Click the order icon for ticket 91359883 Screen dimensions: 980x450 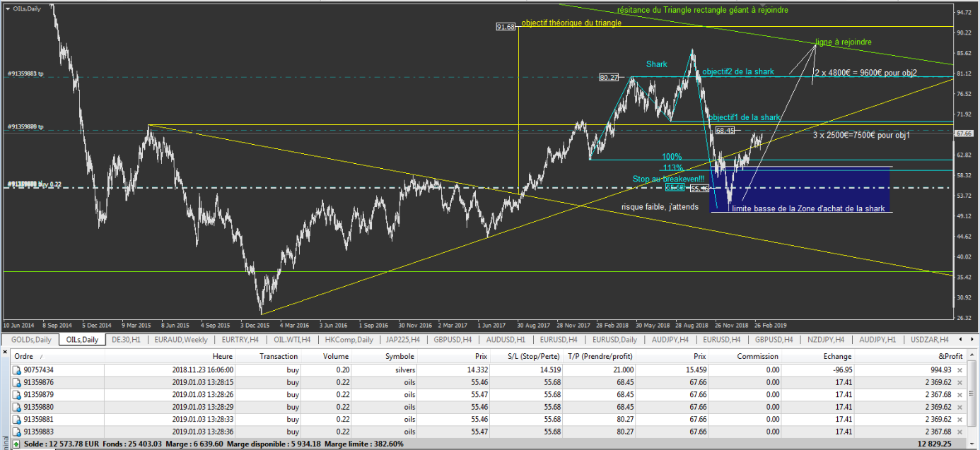(x=17, y=432)
